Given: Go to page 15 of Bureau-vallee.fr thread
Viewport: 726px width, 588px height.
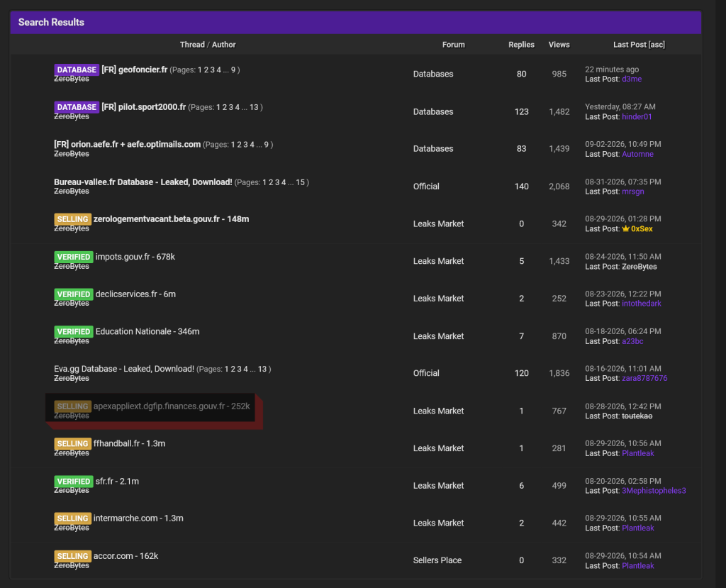Looking at the screenshot, I should point(300,182).
